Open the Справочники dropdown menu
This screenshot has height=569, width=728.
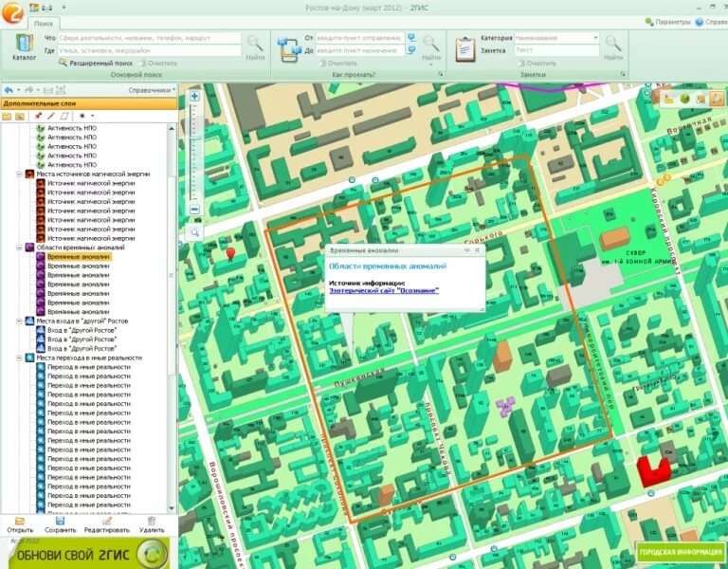pos(152,90)
